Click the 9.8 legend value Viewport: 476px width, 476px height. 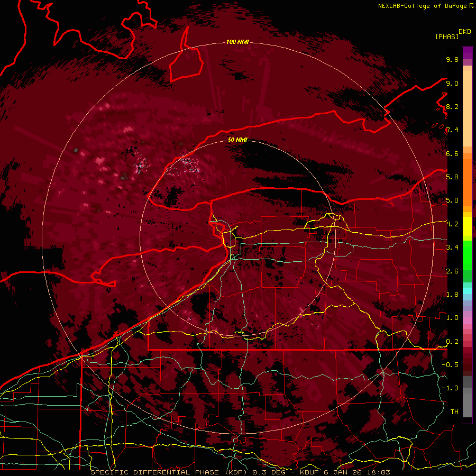tap(452, 59)
